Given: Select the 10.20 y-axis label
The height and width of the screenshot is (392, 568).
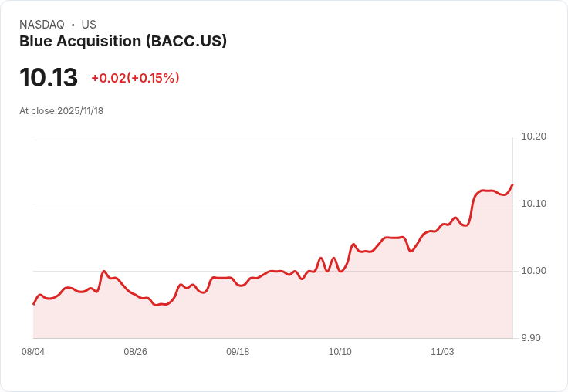Looking at the screenshot, I should click(x=533, y=137).
